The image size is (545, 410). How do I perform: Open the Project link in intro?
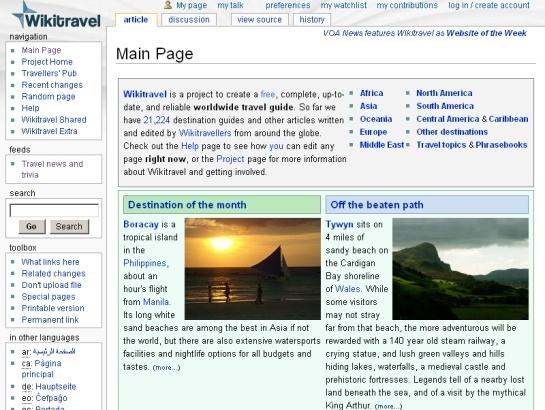point(230,159)
